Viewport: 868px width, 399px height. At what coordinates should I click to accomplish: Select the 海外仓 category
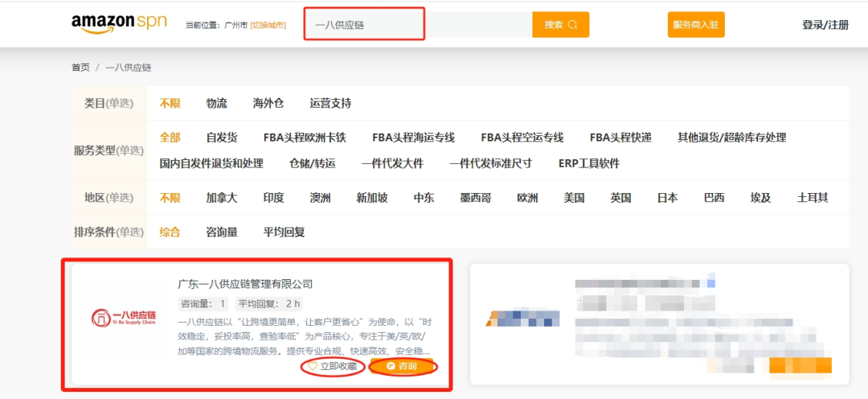268,103
